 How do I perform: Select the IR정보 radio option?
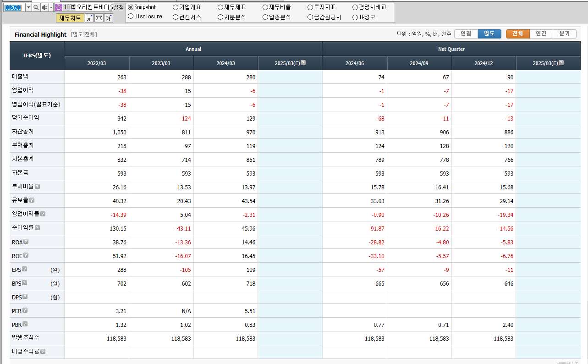(x=355, y=17)
